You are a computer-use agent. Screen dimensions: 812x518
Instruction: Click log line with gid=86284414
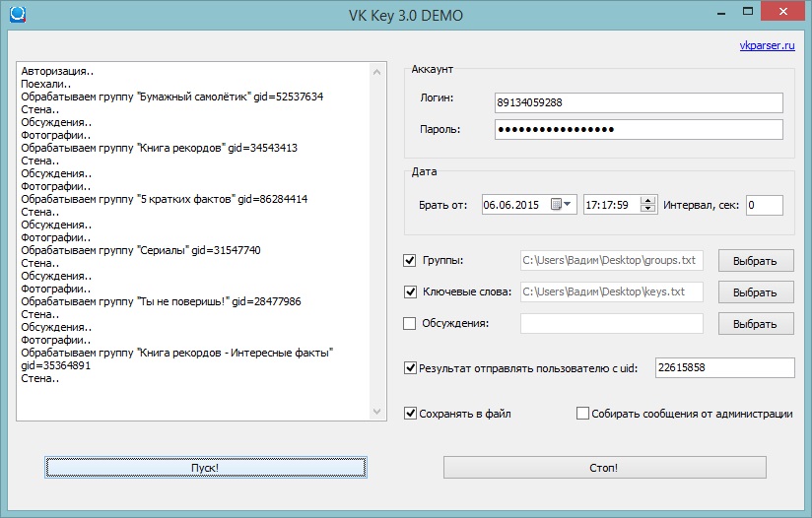(x=165, y=199)
